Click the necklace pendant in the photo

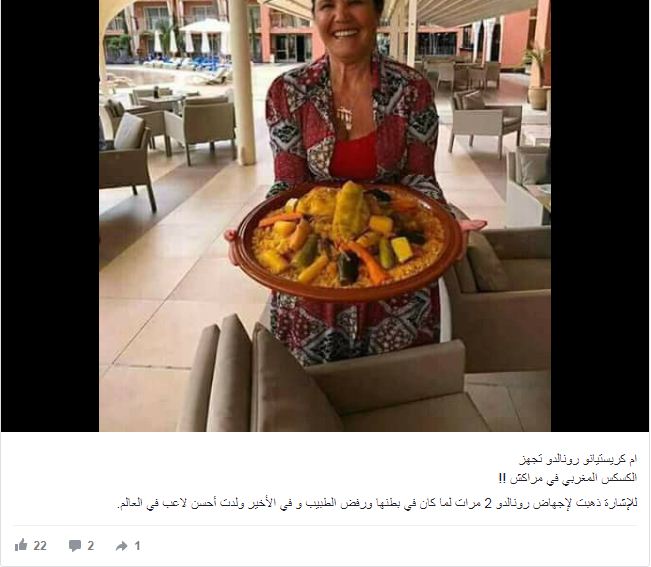(x=345, y=117)
